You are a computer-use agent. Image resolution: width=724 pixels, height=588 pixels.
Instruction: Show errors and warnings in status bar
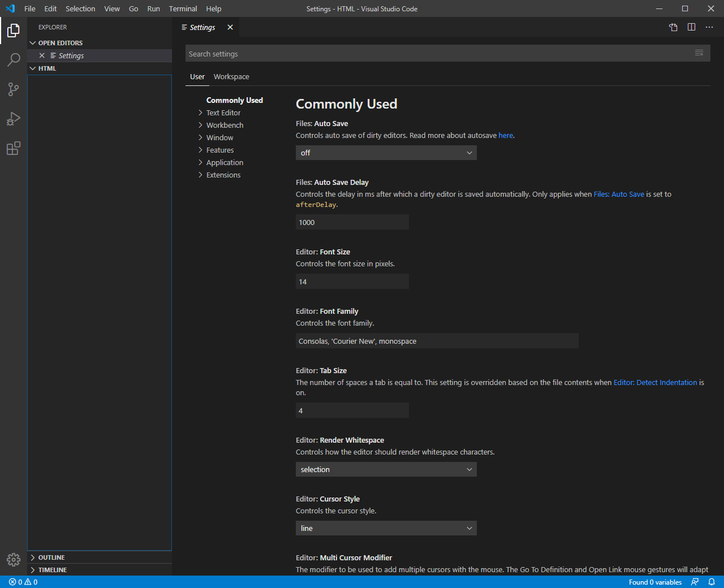point(23,582)
